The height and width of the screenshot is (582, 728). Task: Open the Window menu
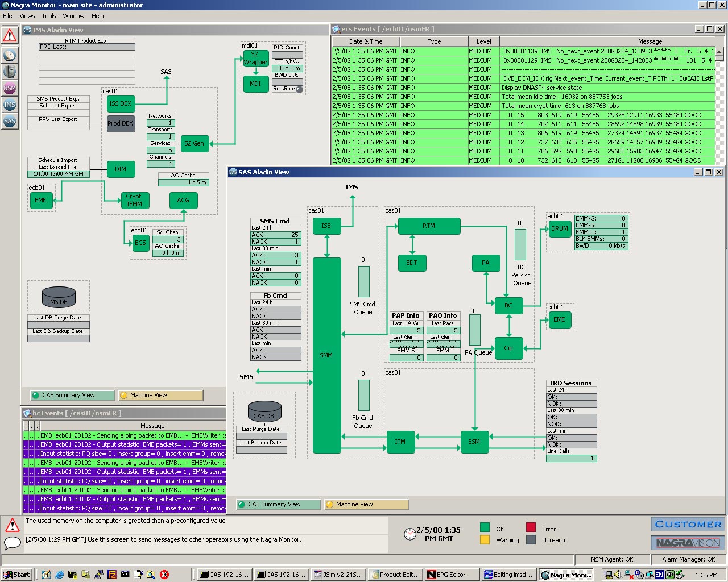[74, 16]
